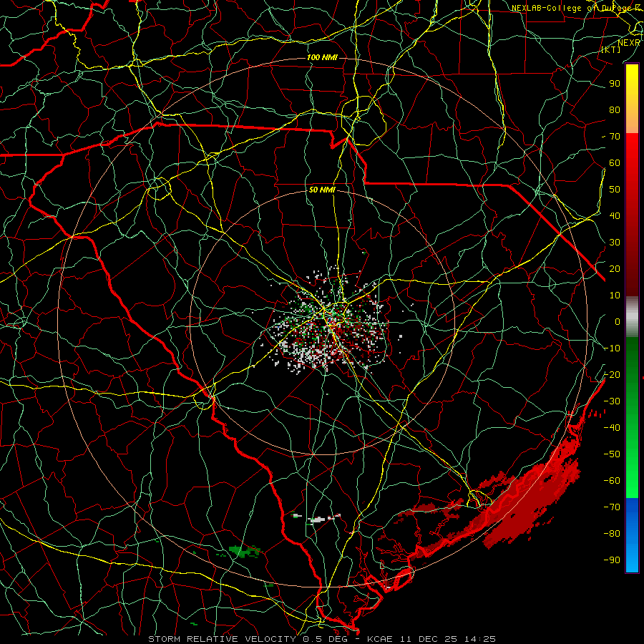Click the green echo patch southwest of radar
The height and width of the screenshot is (644, 644).
[x=244, y=551]
